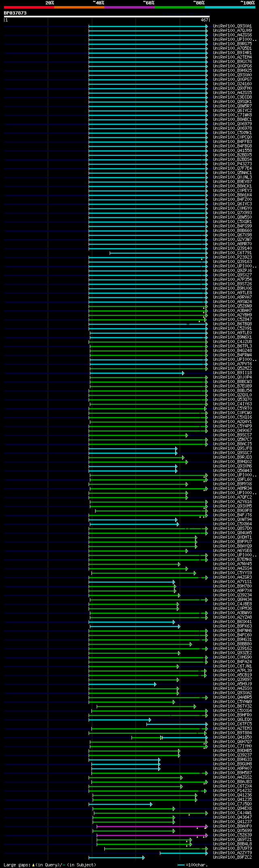Click the white query length bar ending at 467
Image resolution: width=259 pixels, height=868 pixels.
point(107,17)
